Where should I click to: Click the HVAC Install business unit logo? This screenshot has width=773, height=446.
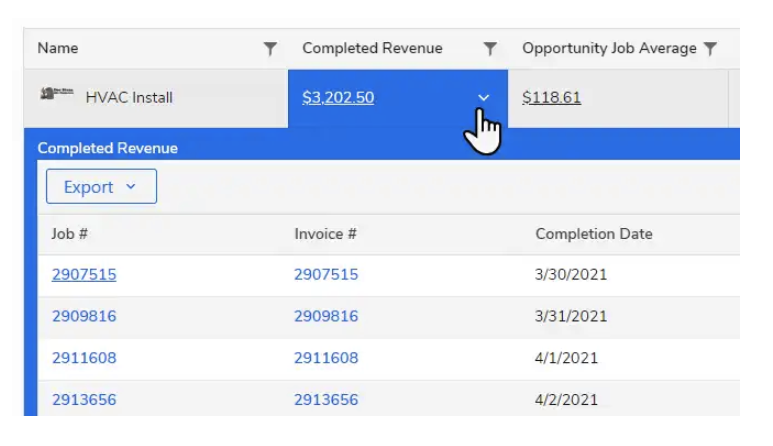pos(57,93)
